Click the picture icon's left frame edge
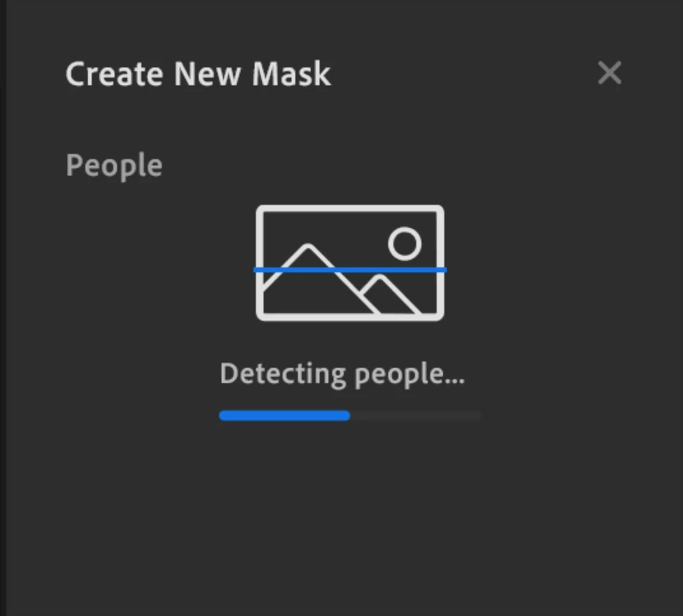Screen dimensions: 683x616 260,263
